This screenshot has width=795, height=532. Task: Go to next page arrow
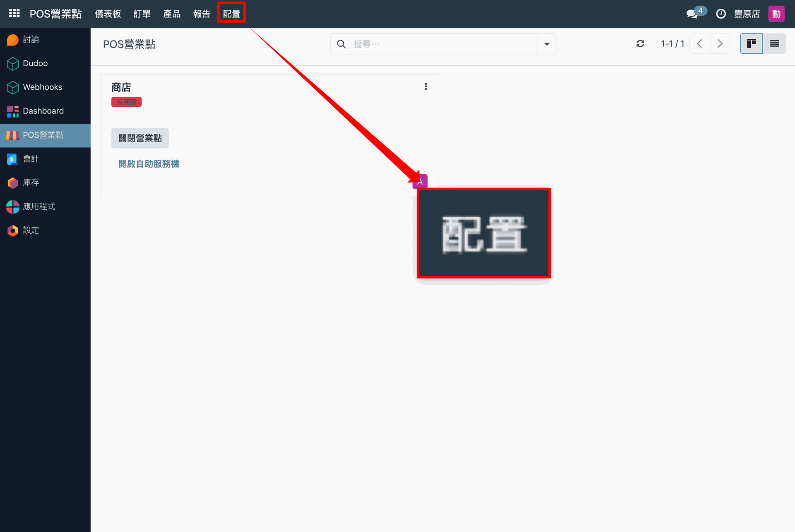click(x=720, y=44)
